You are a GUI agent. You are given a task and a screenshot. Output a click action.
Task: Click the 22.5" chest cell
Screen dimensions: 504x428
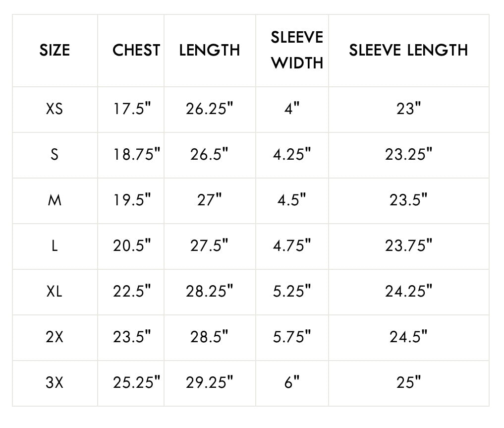click(x=132, y=291)
